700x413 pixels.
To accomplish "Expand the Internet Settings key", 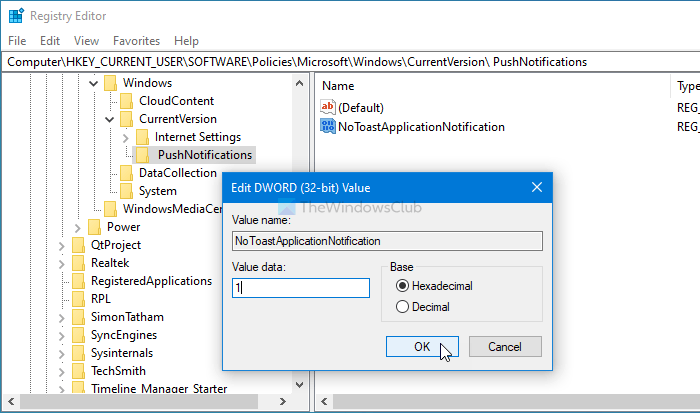I will [x=125, y=137].
